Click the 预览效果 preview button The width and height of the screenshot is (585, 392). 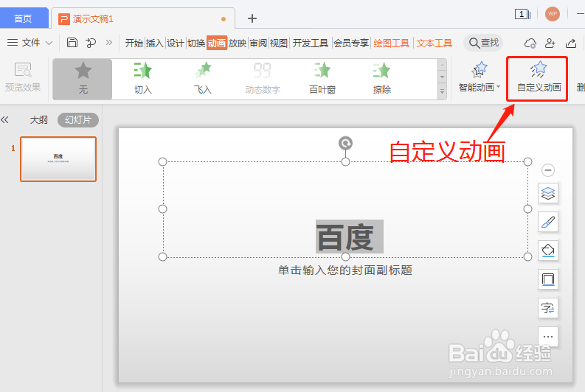tap(23, 77)
